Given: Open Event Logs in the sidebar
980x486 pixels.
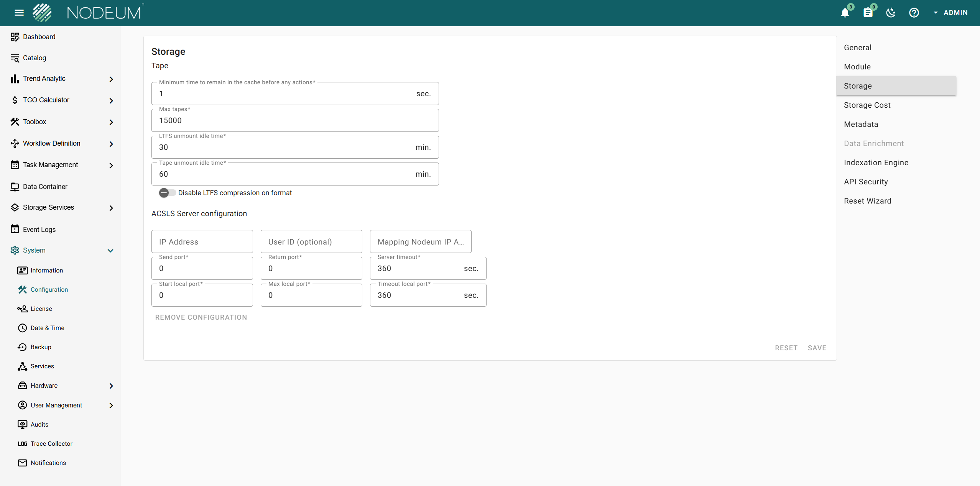Looking at the screenshot, I should click(39, 229).
